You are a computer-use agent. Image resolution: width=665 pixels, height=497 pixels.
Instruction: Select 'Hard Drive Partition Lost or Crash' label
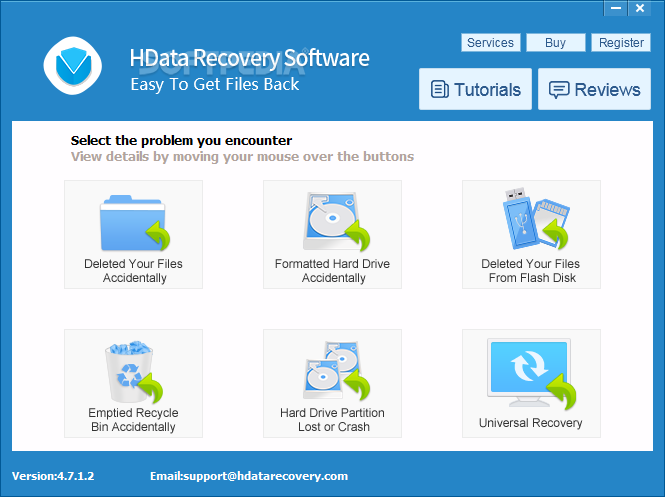[x=332, y=419]
